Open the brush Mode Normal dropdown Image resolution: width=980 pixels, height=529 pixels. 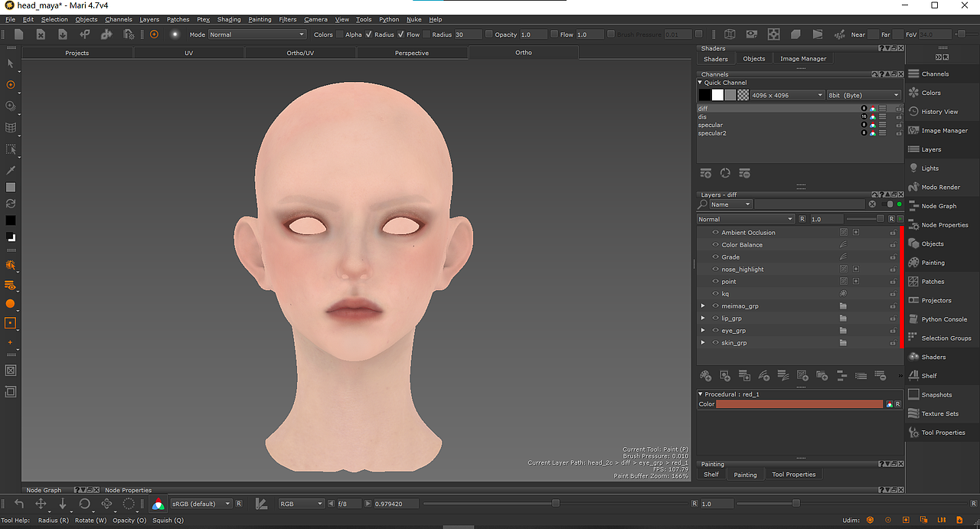(x=256, y=34)
